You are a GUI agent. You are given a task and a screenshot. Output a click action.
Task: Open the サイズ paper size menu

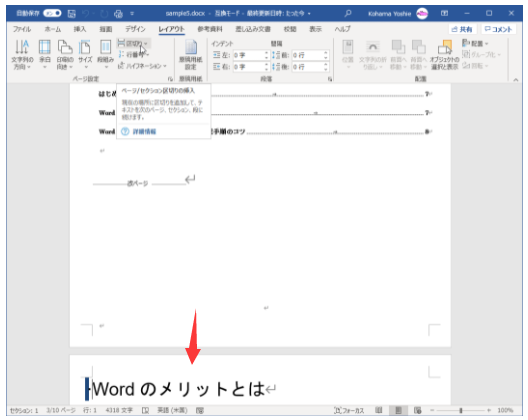(85, 54)
